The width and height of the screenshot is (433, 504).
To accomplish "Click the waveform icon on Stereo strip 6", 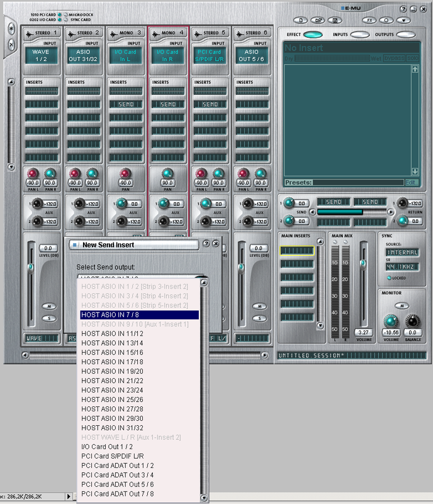I will (x=240, y=33).
